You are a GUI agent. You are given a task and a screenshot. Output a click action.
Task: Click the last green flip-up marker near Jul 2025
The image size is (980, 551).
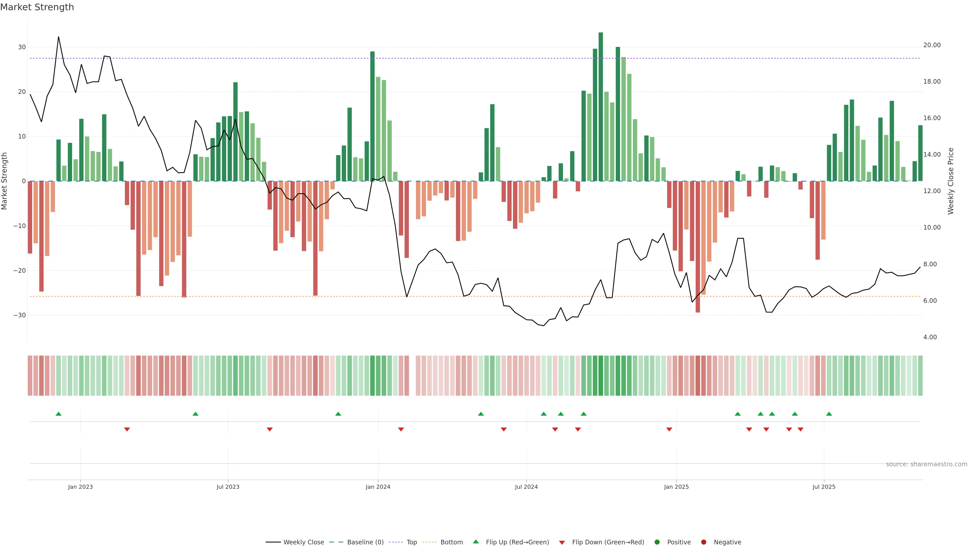[829, 414]
